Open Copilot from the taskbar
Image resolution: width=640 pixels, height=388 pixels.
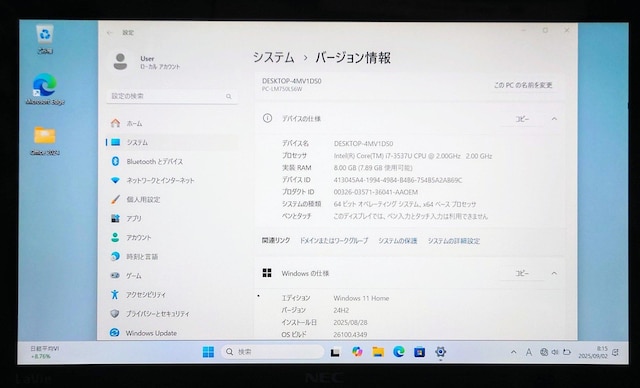pos(357,352)
